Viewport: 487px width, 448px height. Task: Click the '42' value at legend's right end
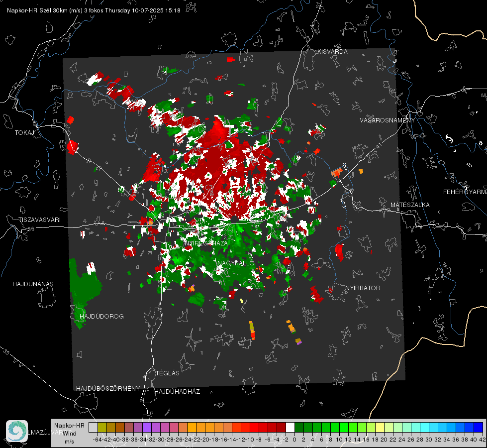(483, 440)
